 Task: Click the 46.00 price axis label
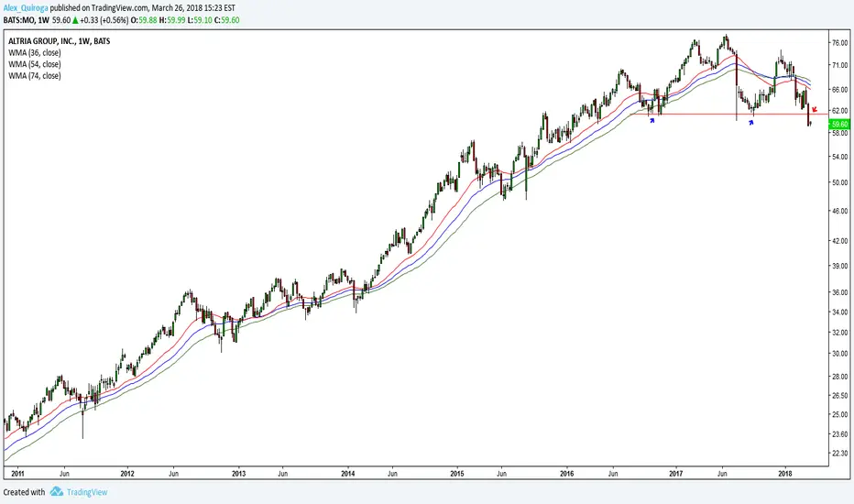(x=840, y=211)
